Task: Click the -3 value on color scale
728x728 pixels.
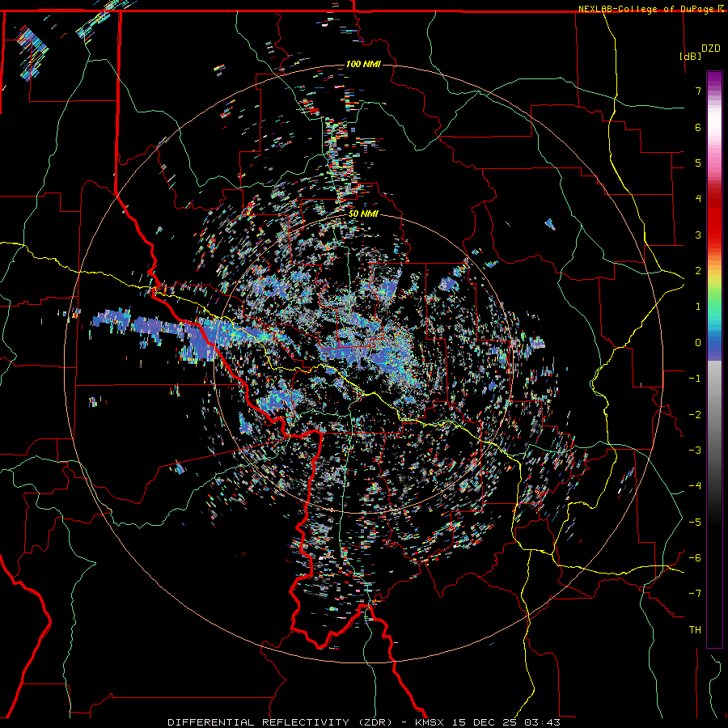Action: (695, 451)
